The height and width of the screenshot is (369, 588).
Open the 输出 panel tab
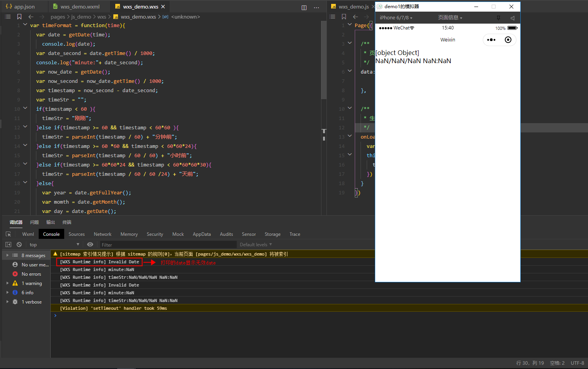51,222
